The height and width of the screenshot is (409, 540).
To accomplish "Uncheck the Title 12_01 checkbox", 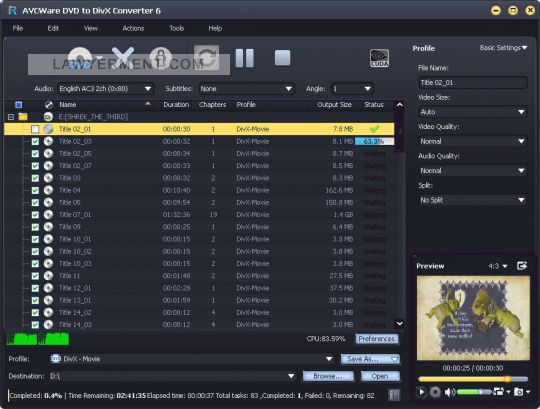I will pos(35,288).
